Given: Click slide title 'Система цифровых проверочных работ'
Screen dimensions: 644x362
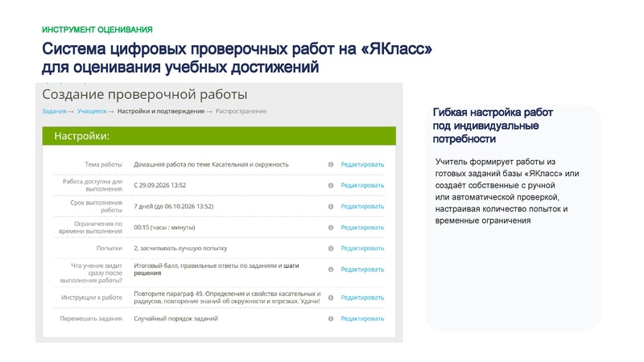Looking at the screenshot, I should pos(237,58).
